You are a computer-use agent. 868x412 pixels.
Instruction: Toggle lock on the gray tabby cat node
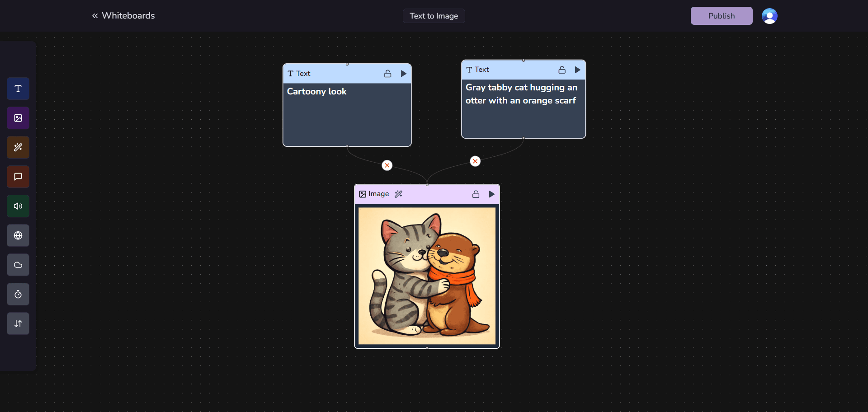point(561,70)
